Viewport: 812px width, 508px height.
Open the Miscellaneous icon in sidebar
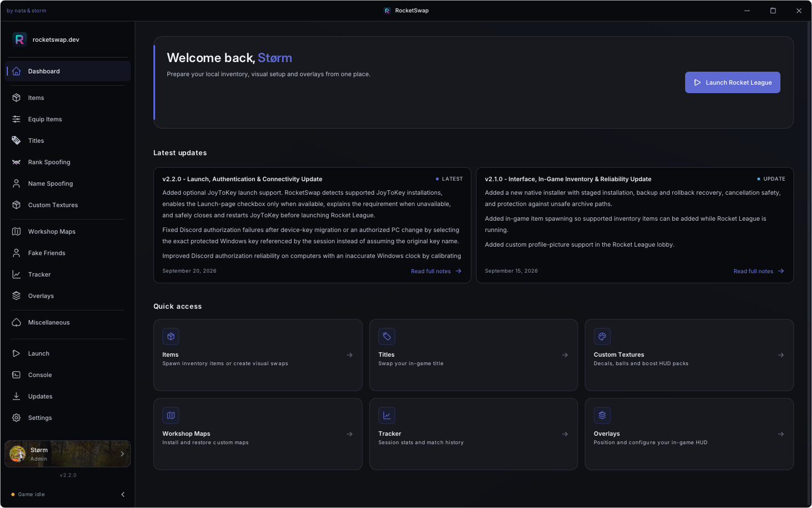pyautogui.click(x=16, y=322)
